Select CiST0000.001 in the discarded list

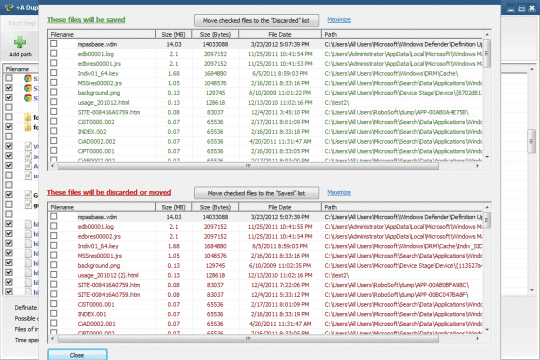coord(96,304)
